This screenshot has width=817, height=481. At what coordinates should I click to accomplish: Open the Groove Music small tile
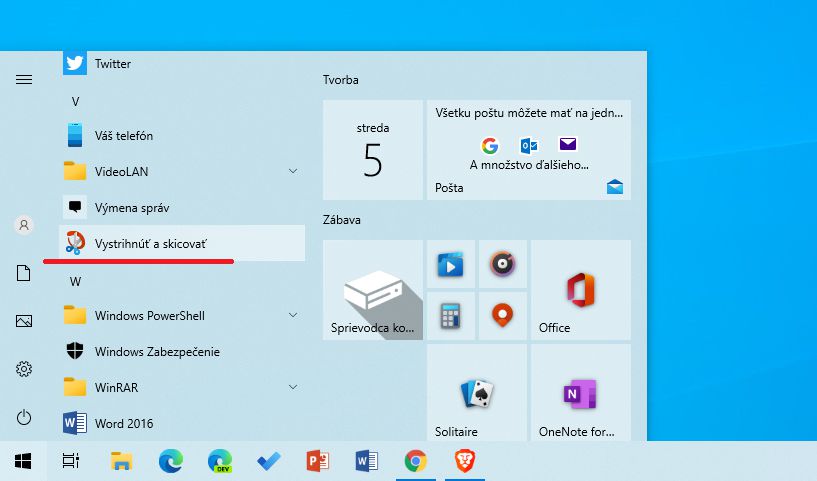(503, 264)
